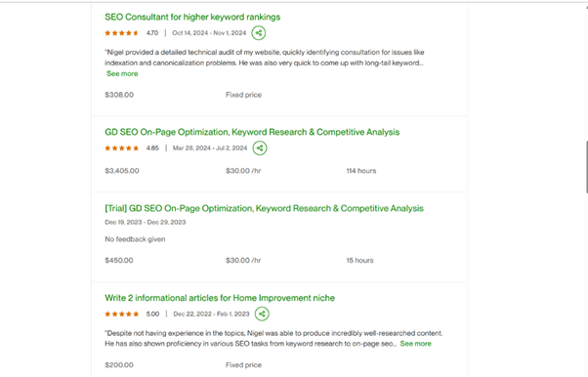Screen dimensions: 588x377
Task: Expand the Home Improvement review with See more
Action: point(415,344)
